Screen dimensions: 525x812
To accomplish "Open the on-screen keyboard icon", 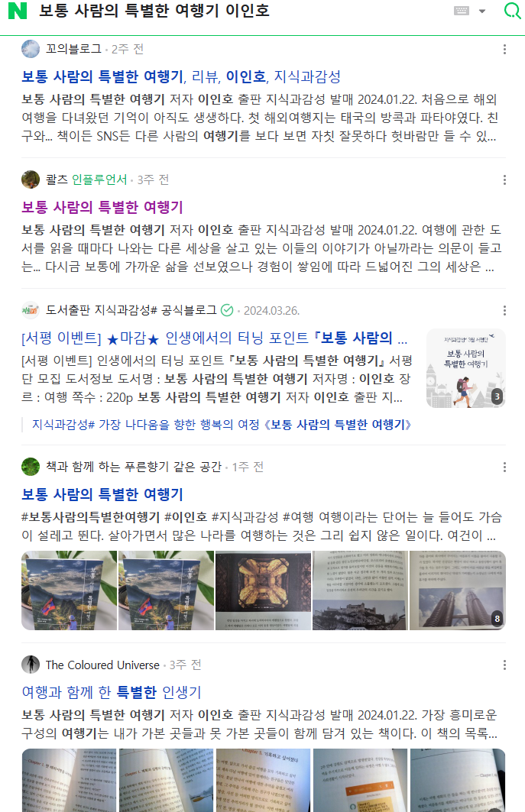I will tap(462, 11).
